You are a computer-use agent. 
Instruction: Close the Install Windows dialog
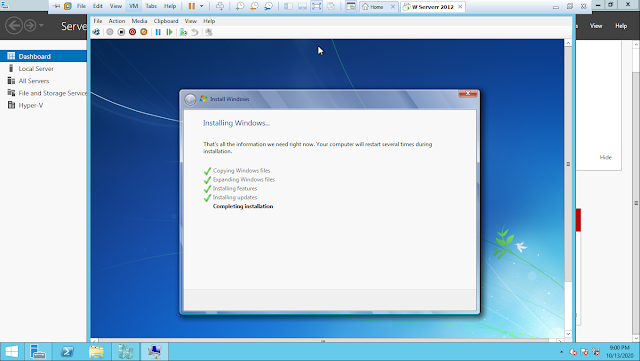tap(468, 94)
